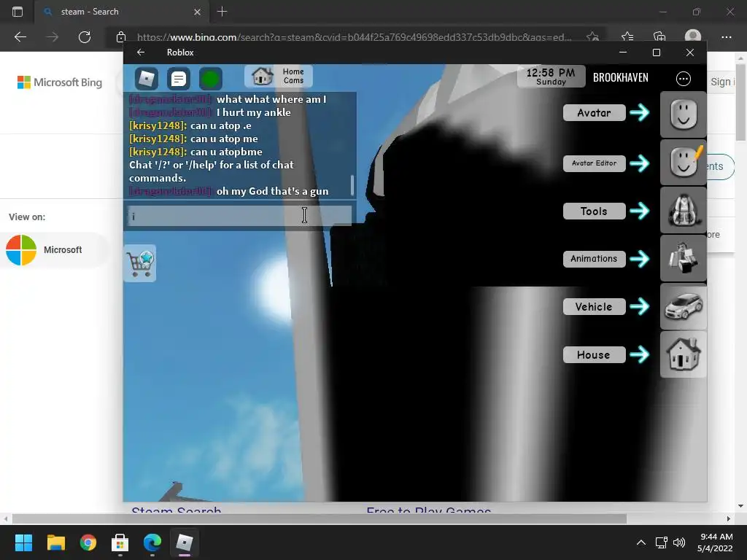Click the Animations label button
This screenshot has height=560, width=747.
tap(594, 259)
